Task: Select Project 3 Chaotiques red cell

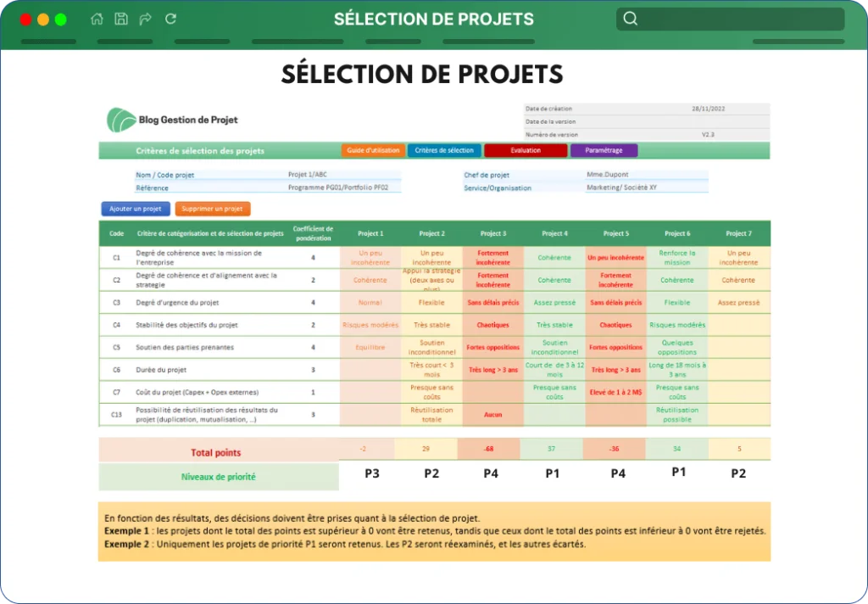Action: (x=492, y=325)
